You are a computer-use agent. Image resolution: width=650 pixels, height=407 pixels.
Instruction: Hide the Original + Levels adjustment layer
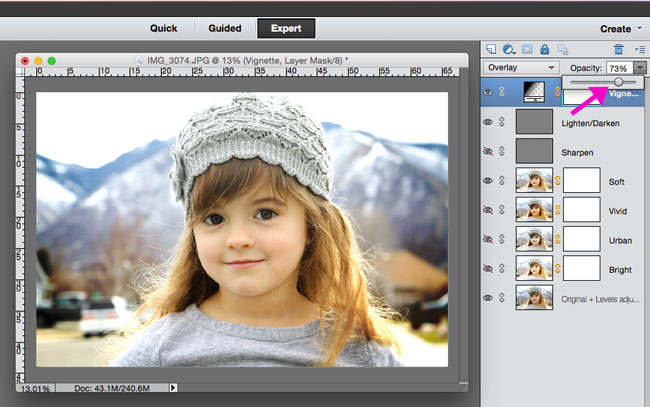pos(488,298)
